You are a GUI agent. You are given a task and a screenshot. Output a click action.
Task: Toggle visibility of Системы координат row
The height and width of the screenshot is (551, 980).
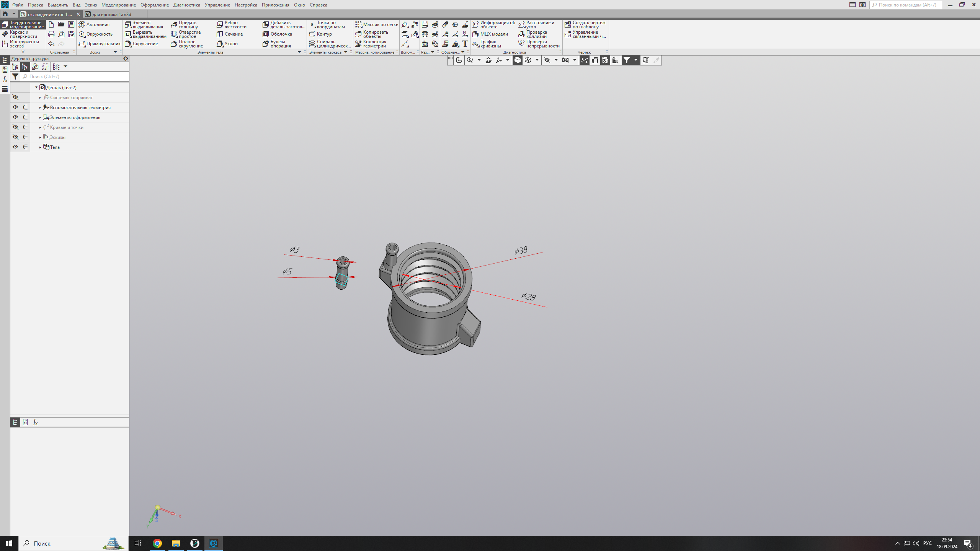[15, 97]
